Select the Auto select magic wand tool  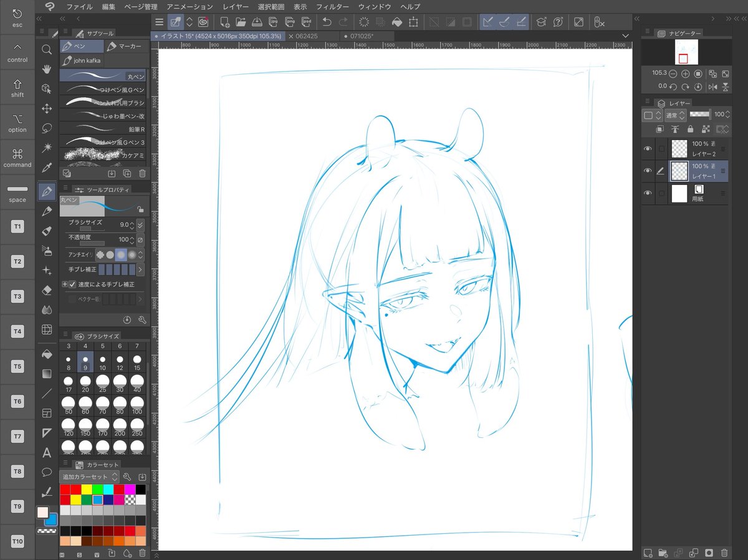[47, 148]
